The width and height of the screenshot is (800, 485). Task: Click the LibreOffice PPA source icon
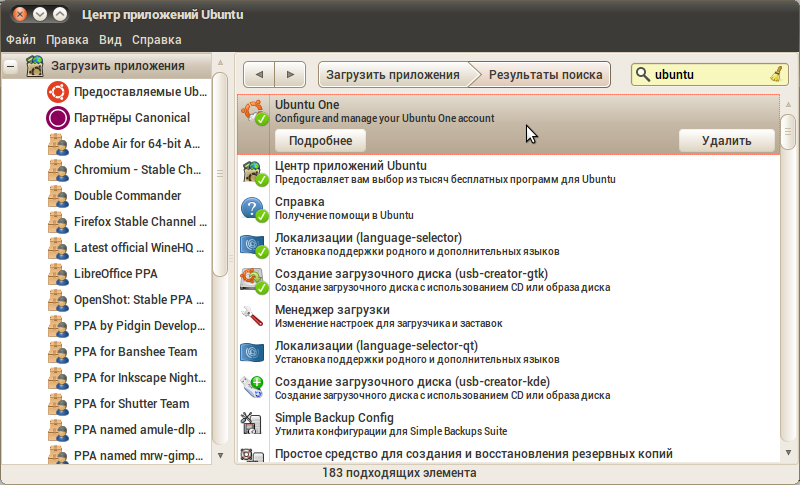(58, 274)
